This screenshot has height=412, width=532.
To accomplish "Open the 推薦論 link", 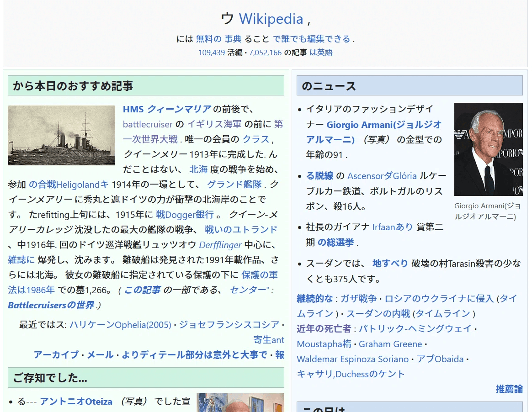I will (509, 389).
